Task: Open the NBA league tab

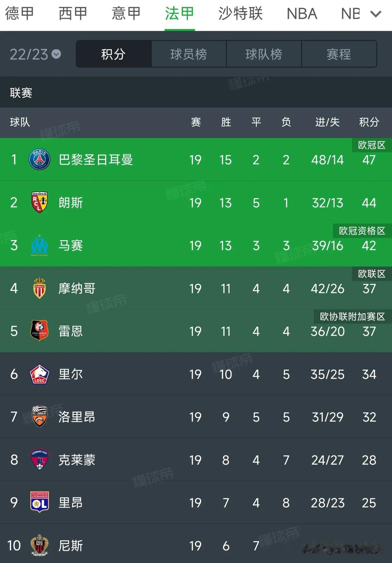Action: (302, 14)
